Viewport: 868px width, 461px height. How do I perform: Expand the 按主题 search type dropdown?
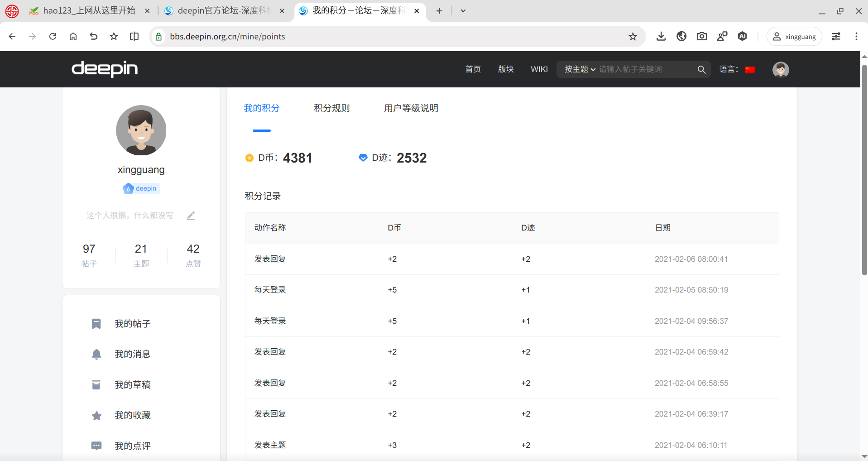(x=580, y=69)
